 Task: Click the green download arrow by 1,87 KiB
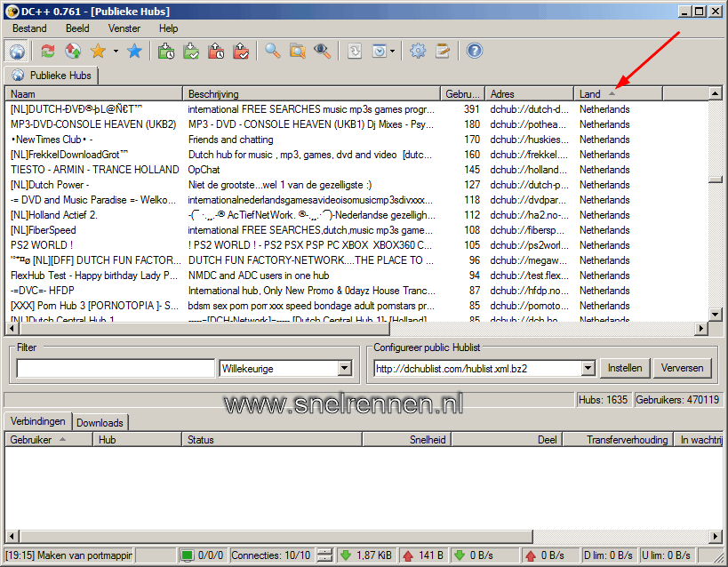pyautogui.click(x=346, y=555)
